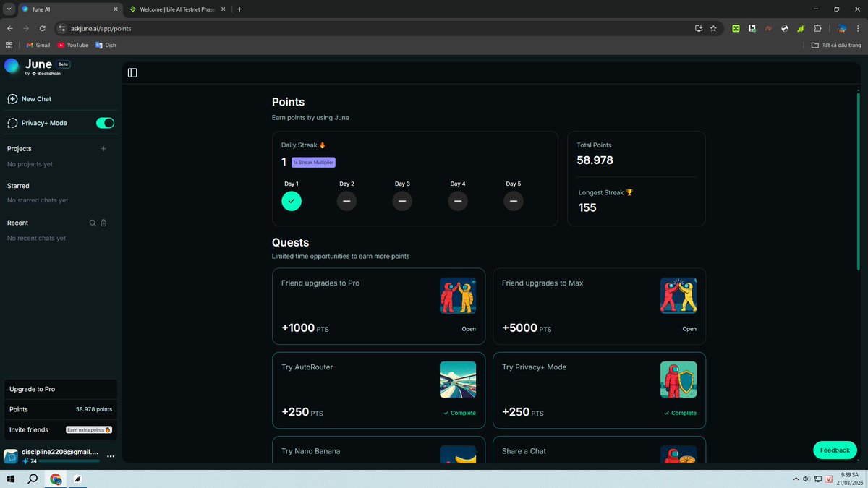The image size is (868, 488).
Task: Open the second pinned taskbar app
Action: tap(77, 479)
